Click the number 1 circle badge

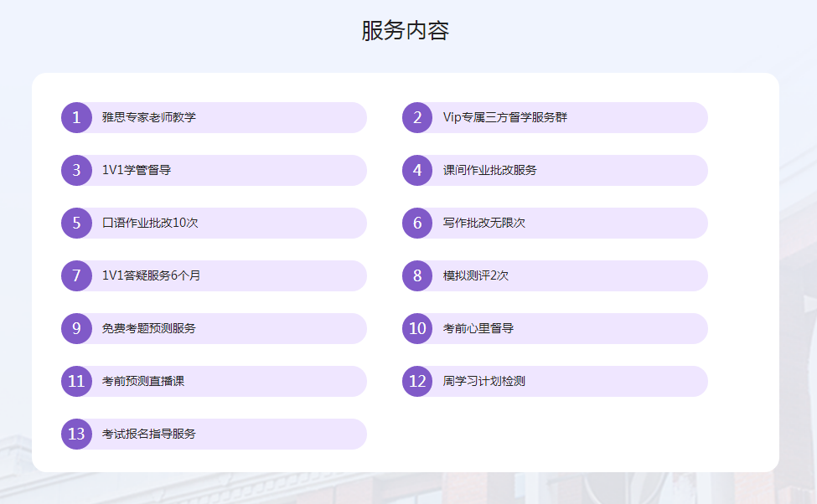[x=76, y=117]
